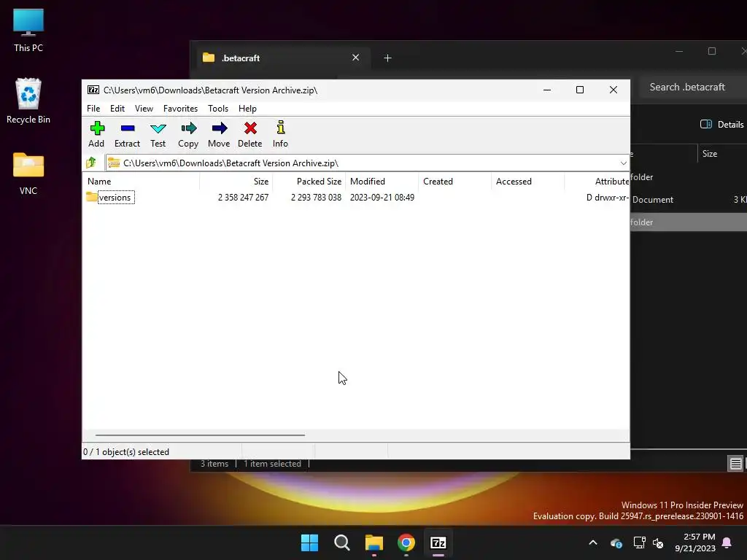Open Google Chrome from the taskbar
747x560 pixels.
point(406,542)
